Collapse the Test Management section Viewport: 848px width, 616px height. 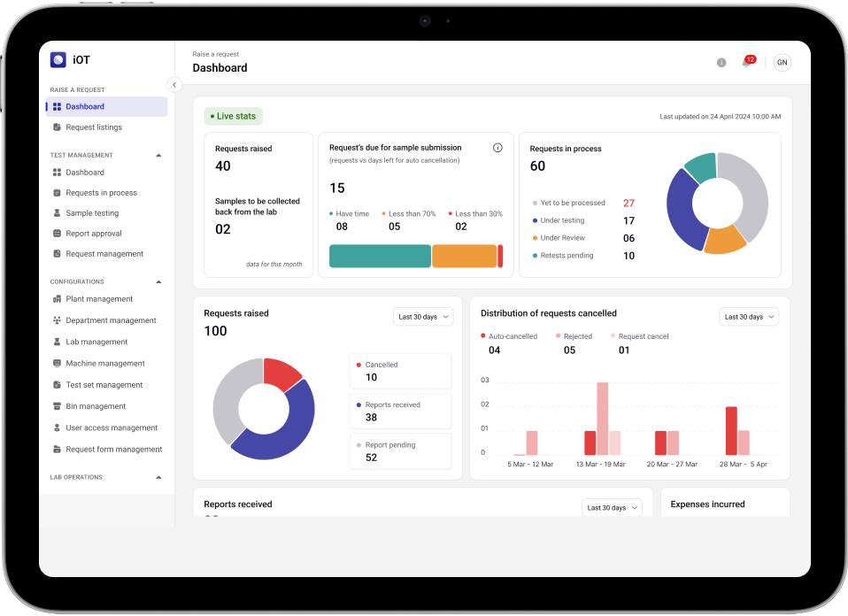(158, 155)
